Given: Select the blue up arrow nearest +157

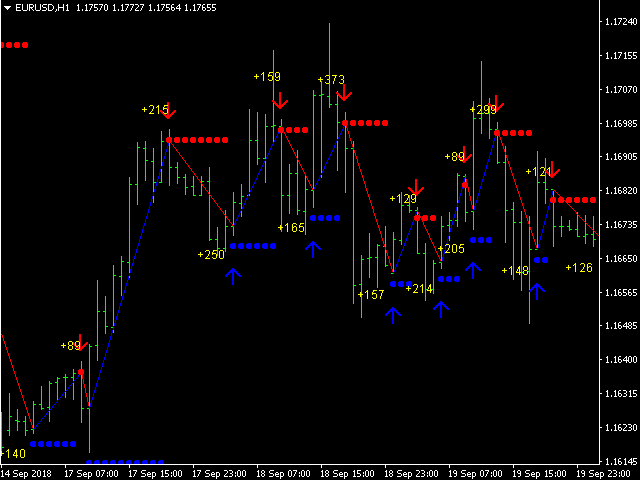Looking at the screenshot, I should pos(393,316).
